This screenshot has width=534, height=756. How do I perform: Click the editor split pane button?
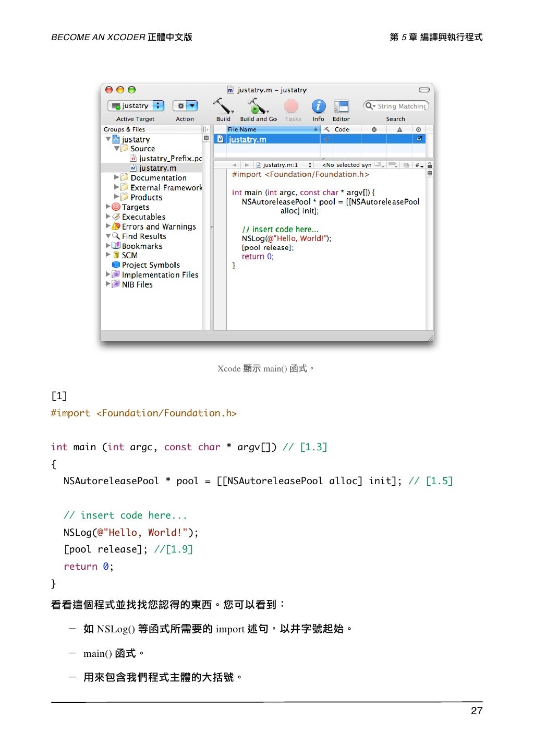430,173
